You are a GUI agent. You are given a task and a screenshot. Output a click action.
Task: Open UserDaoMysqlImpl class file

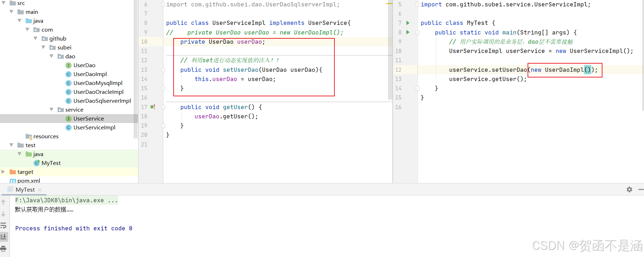tap(98, 83)
